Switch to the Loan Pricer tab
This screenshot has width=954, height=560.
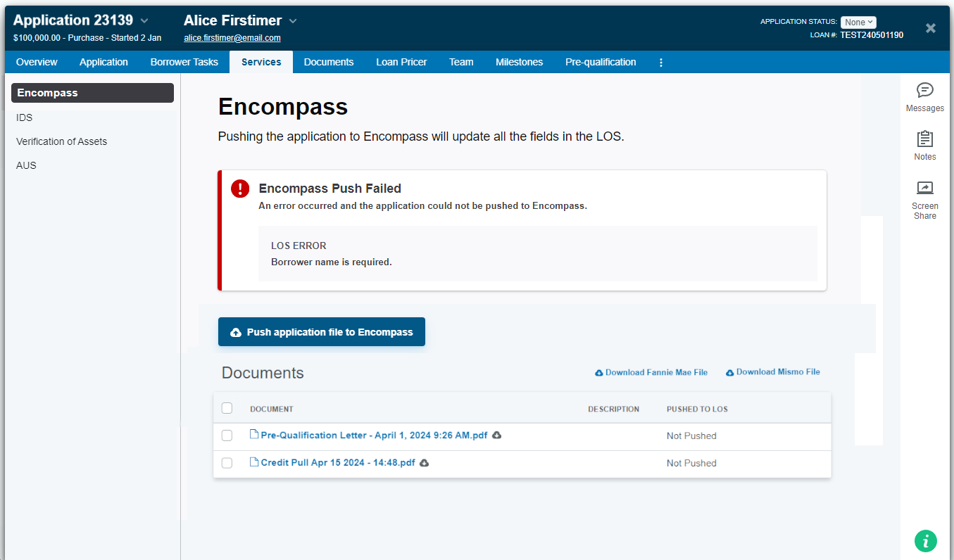(401, 62)
